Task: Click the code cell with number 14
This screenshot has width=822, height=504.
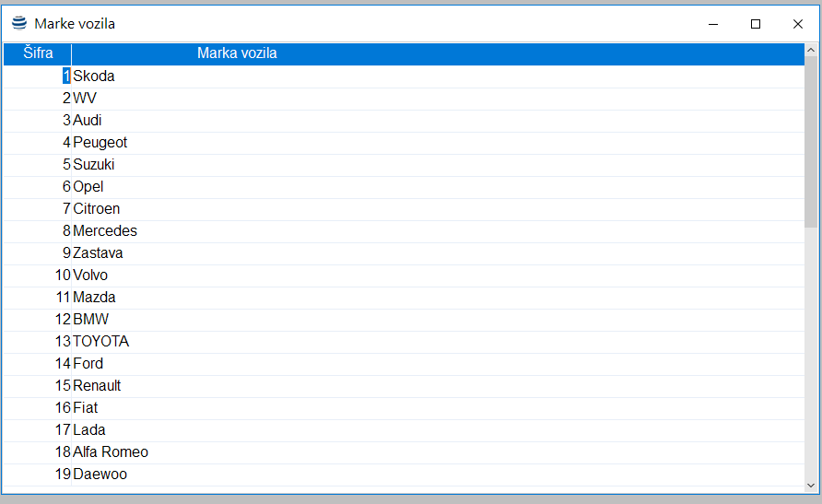Action: [x=63, y=364]
